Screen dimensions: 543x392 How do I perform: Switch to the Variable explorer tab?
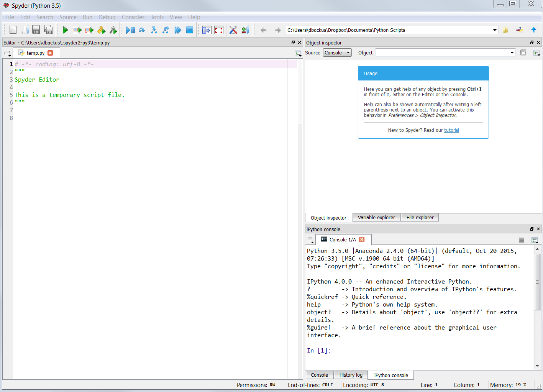[x=376, y=217]
